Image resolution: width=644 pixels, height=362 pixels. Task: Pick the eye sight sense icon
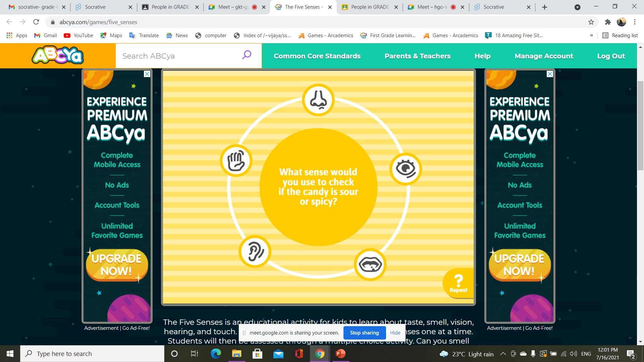pos(406,169)
